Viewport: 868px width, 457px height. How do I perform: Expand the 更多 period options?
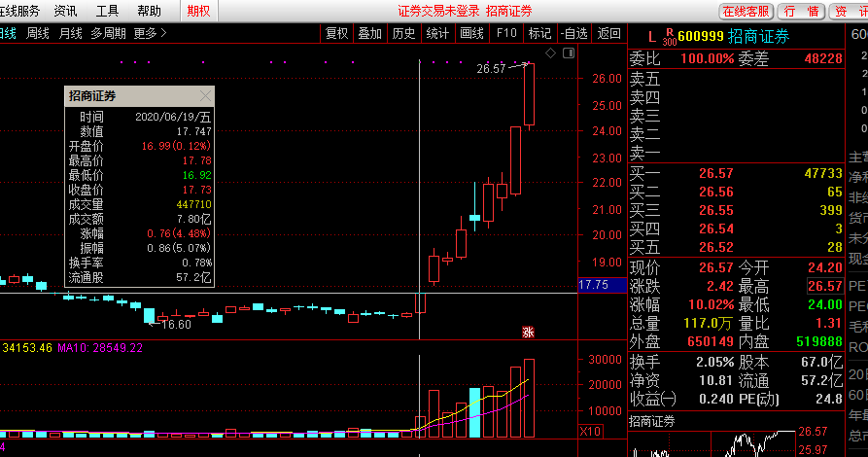(x=150, y=33)
